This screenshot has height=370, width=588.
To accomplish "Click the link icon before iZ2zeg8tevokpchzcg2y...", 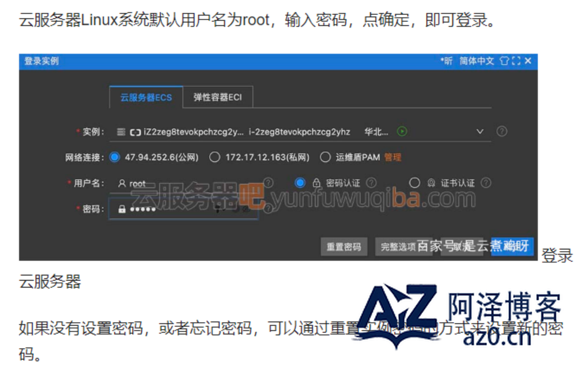I will pyautogui.click(x=135, y=132).
